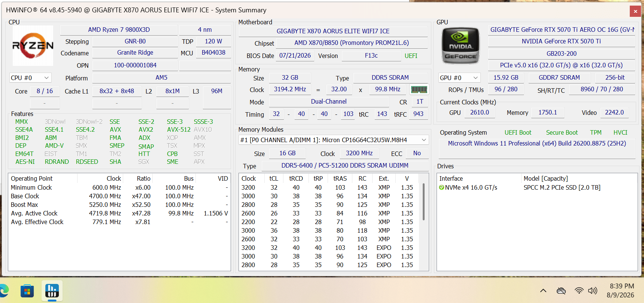Click the video clock 2242.0 value
Image resolution: width=644 pixels, height=303 pixels.
pyautogui.click(x=614, y=113)
